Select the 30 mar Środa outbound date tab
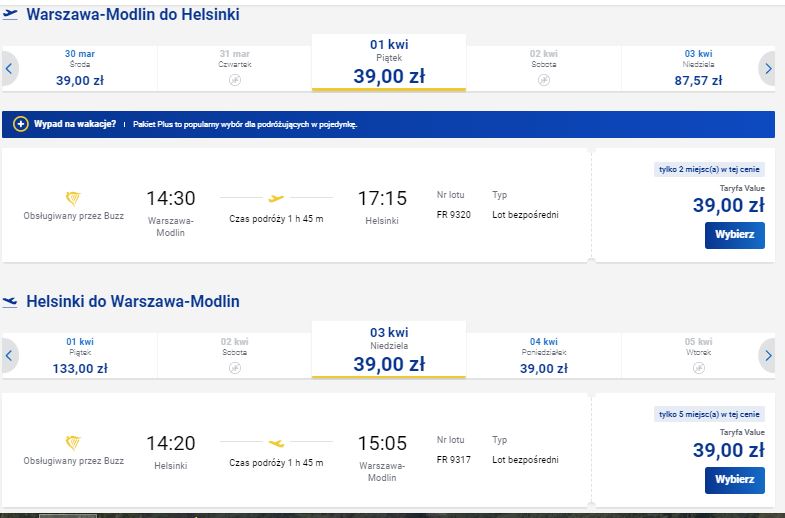 pos(80,69)
